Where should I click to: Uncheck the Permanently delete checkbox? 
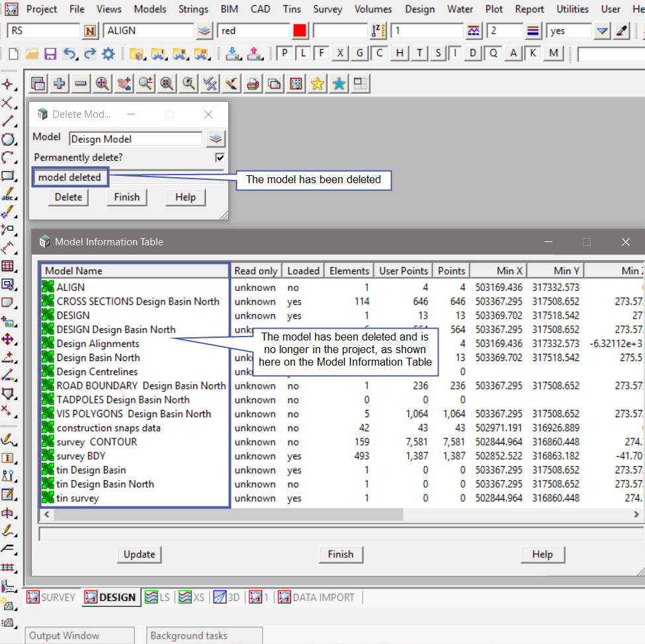coord(220,158)
